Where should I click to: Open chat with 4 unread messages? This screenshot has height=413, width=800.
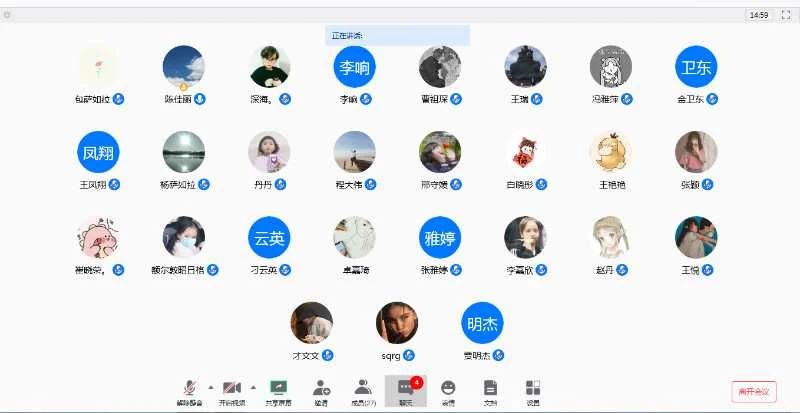[x=406, y=390]
